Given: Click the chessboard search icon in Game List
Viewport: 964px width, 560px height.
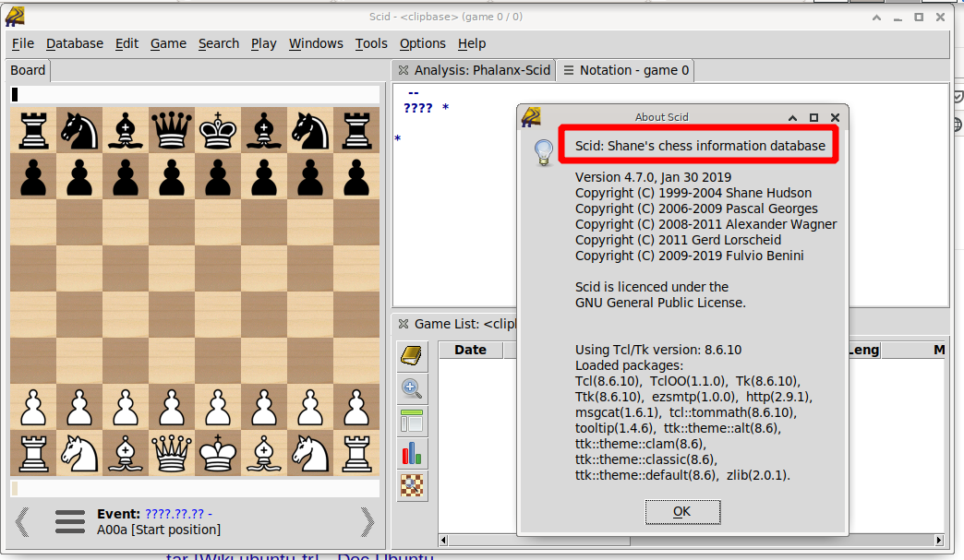Looking at the screenshot, I should click(412, 486).
